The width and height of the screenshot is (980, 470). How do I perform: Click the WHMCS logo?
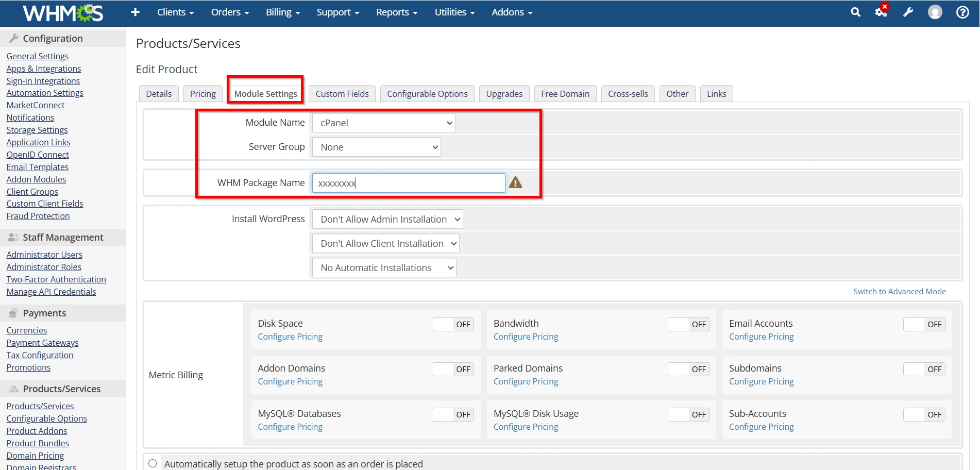point(63,13)
